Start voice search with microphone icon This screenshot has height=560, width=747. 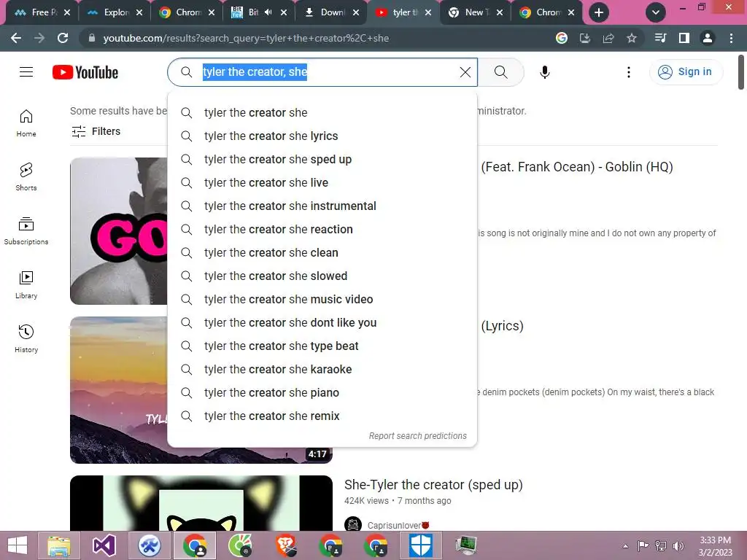(x=544, y=72)
